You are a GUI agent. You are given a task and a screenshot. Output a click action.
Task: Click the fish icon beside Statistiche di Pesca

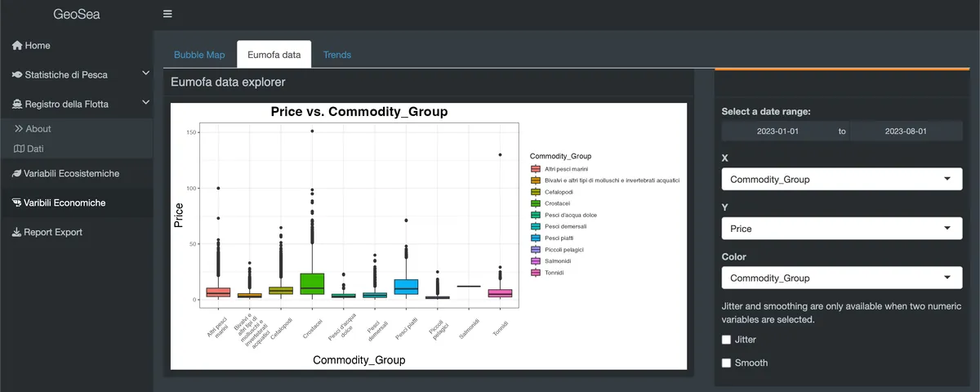pyautogui.click(x=17, y=75)
